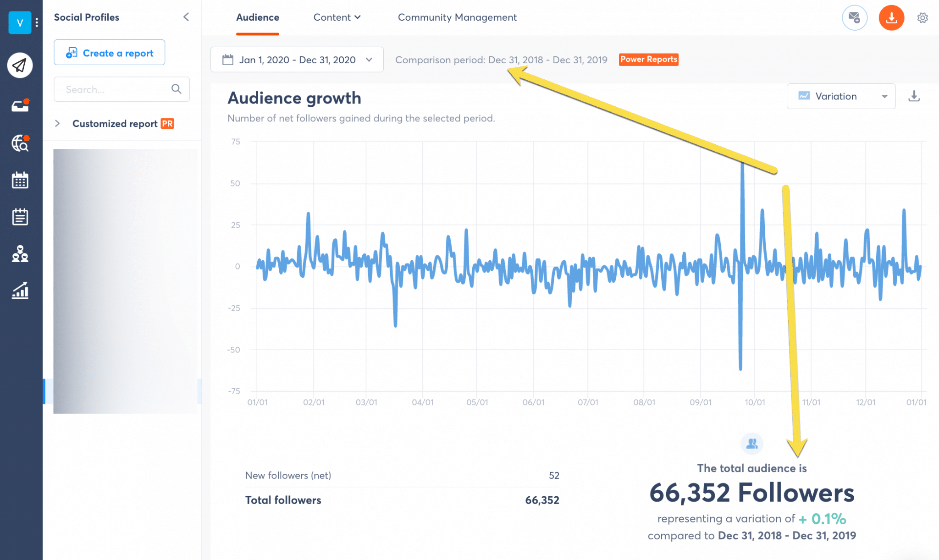Open the Content tab dropdown
This screenshot has height=560, width=939.
tap(337, 17)
